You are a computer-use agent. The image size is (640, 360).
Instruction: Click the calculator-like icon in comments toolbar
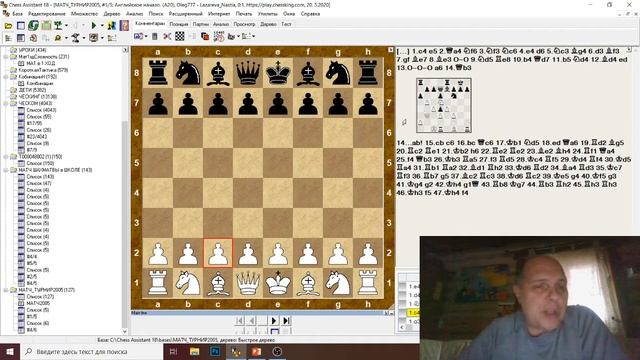click(155, 37)
